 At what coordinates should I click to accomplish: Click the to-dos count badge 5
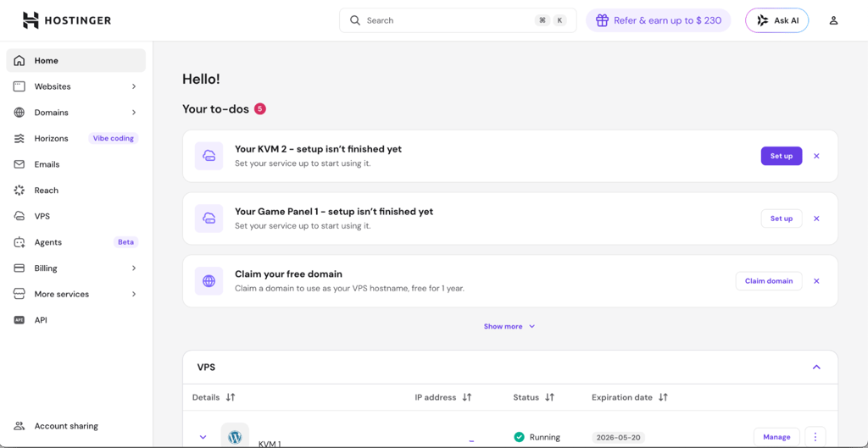click(x=260, y=109)
